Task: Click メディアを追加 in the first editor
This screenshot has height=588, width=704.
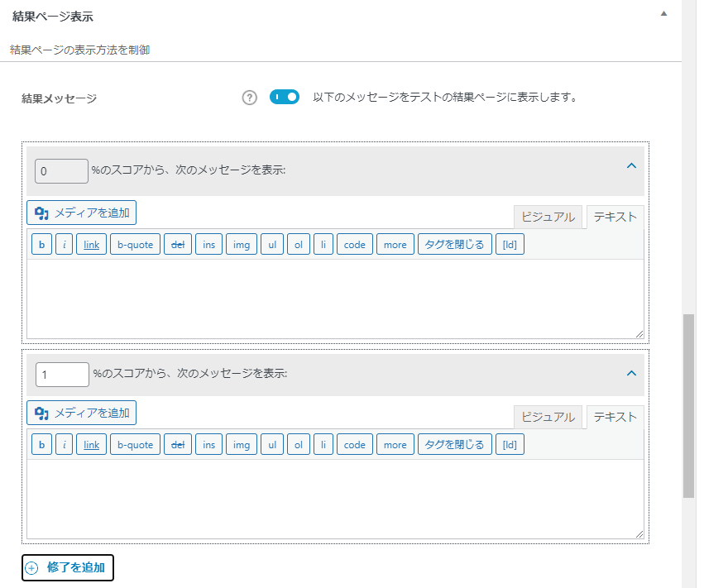Action: pos(81,213)
